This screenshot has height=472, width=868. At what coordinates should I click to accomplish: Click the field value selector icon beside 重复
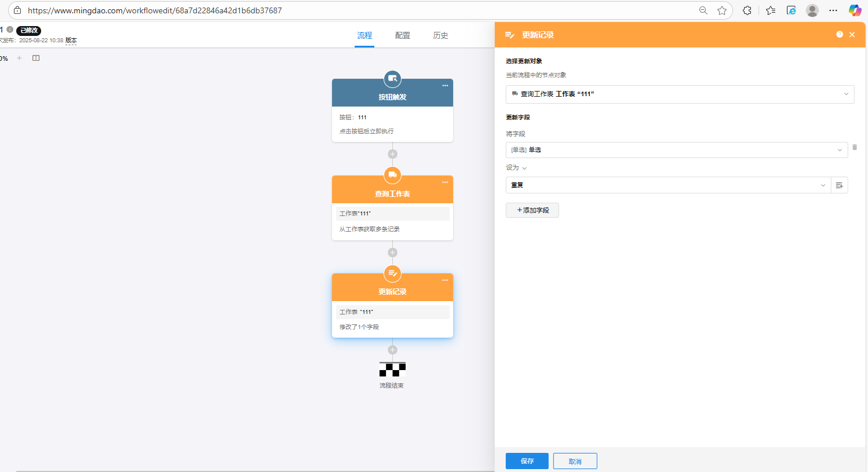coord(839,185)
